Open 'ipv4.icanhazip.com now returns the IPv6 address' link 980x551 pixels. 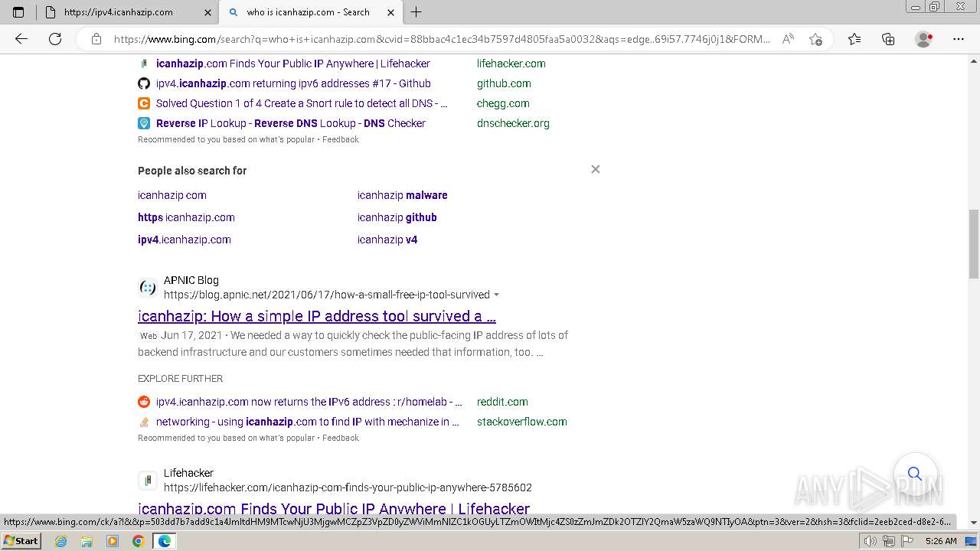[309, 402]
